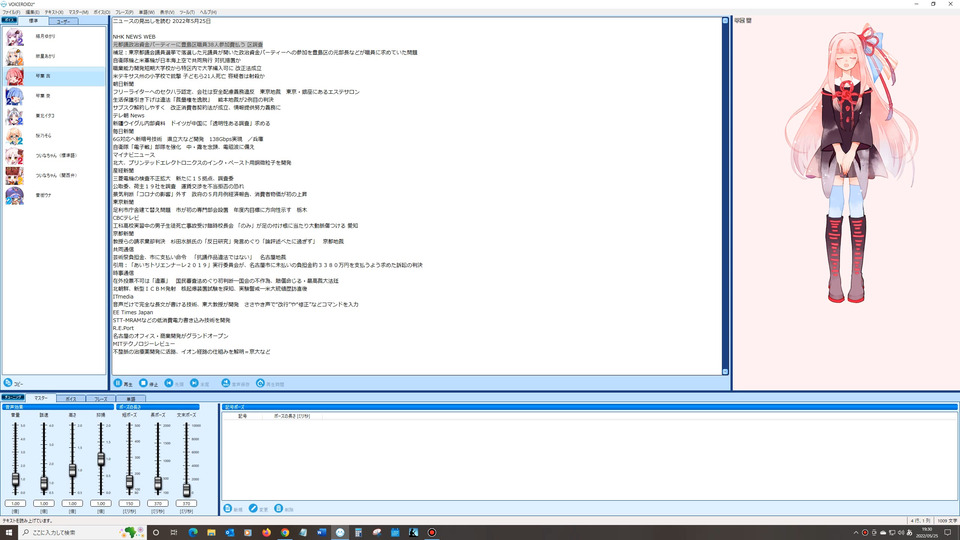960x540 pixels.
Task: Open Microsoft Edge from the taskbar
Action: (193, 533)
